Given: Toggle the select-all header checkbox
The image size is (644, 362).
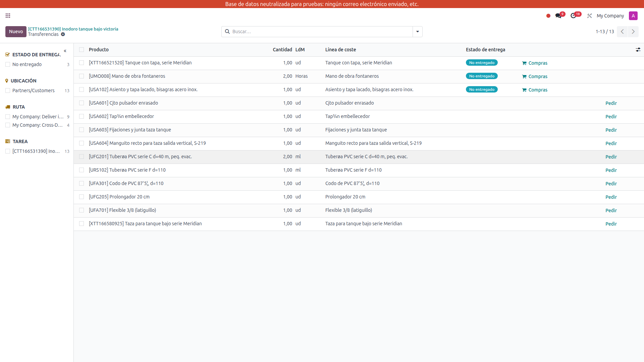Looking at the screenshot, I should 82,50.
